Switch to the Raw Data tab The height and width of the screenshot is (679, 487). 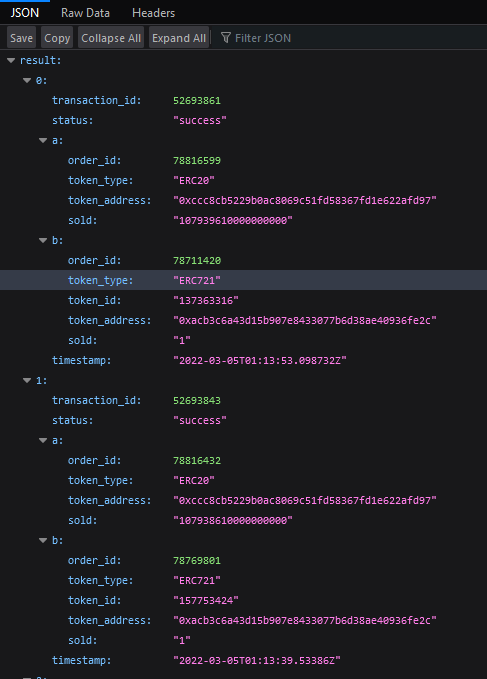85,13
